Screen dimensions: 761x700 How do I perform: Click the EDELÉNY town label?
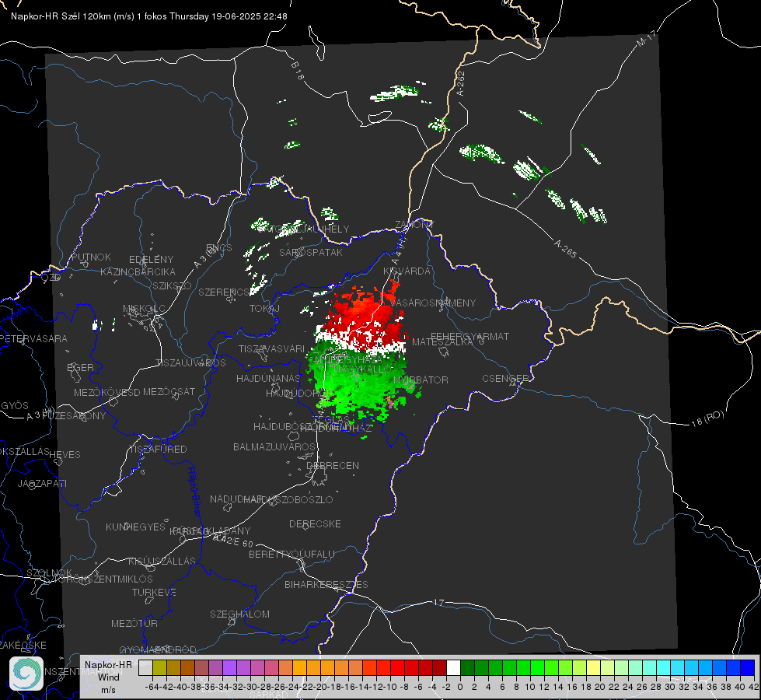151,260
